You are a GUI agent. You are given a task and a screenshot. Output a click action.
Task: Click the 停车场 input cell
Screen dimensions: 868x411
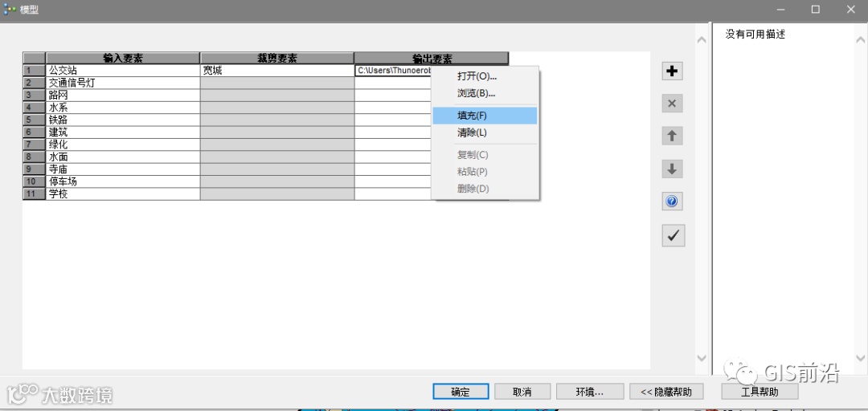[123, 182]
